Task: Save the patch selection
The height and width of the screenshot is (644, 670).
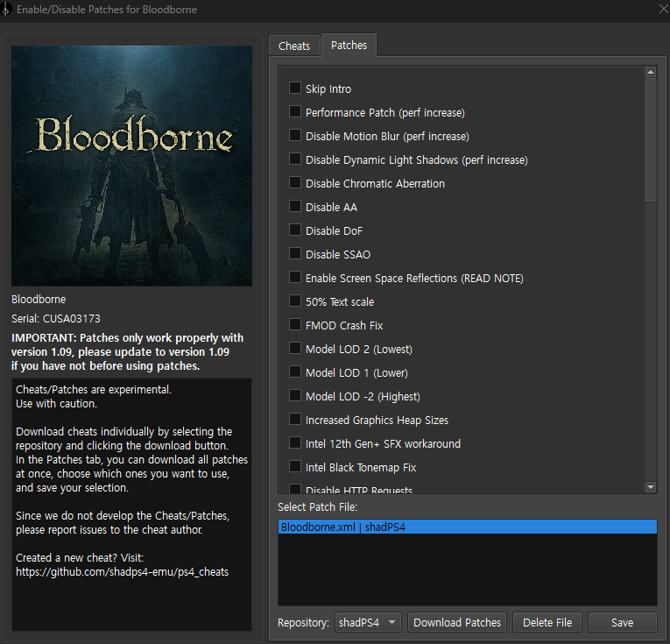Action: pyautogui.click(x=622, y=622)
